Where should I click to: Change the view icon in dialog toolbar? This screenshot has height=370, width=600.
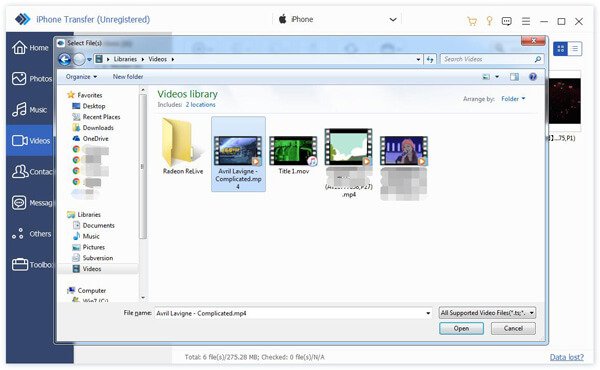486,77
